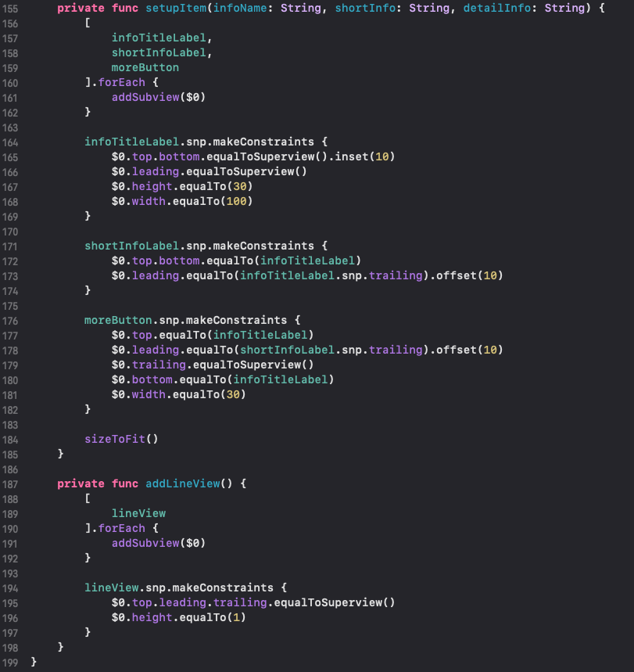Click addSubview on line 191
The height and width of the screenshot is (672, 634).
pos(145,544)
